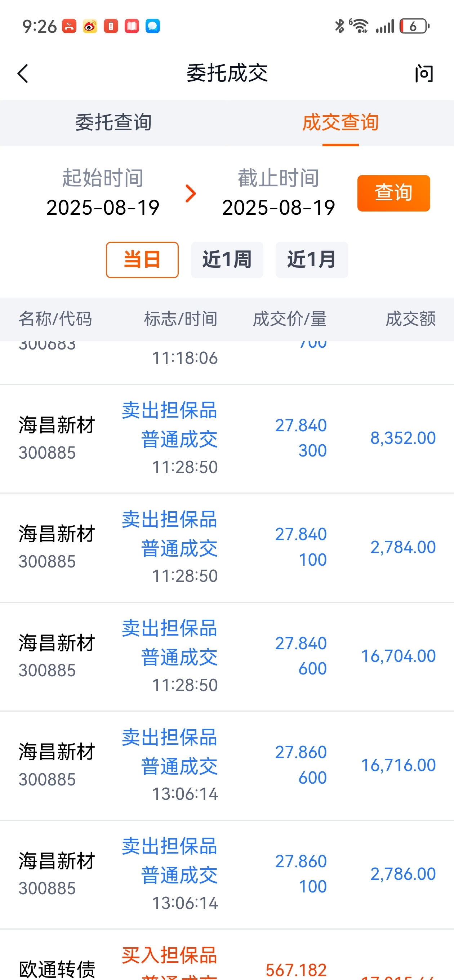454x980 pixels.
Task: Tap the battery indicator icon
Action: tap(414, 26)
